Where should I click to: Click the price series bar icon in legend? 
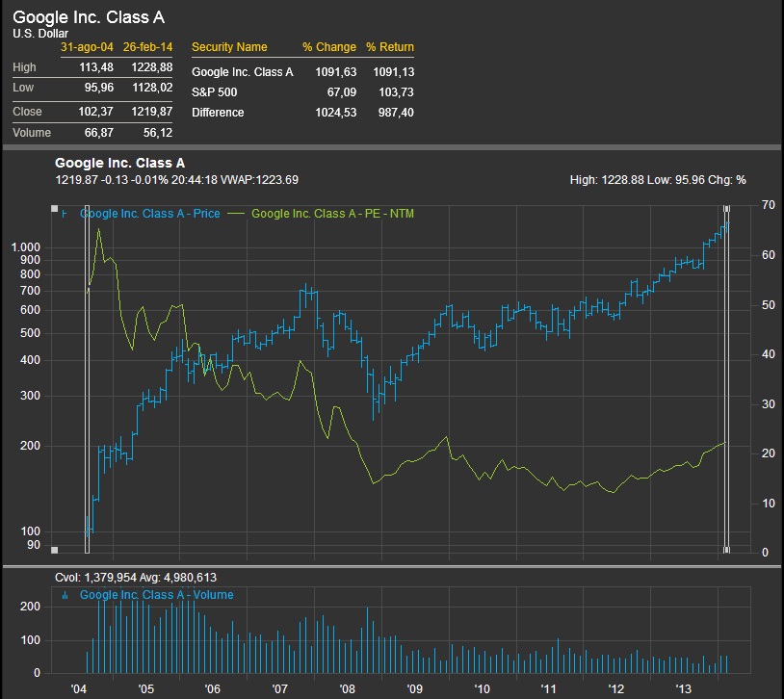(65, 214)
